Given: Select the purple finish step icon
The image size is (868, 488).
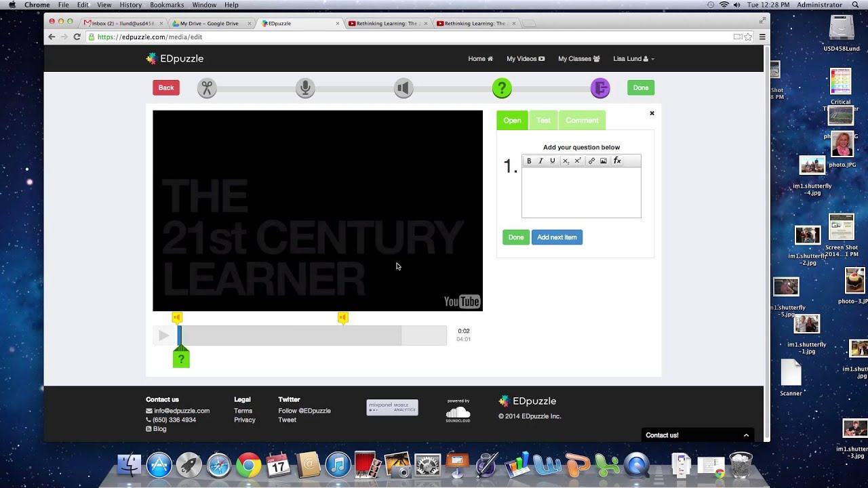Looking at the screenshot, I should (600, 88).
